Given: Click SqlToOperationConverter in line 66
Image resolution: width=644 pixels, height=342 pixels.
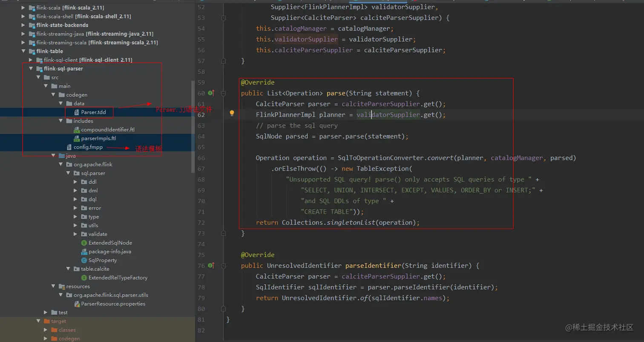Looking at the screenshot, I should point(380,158).
